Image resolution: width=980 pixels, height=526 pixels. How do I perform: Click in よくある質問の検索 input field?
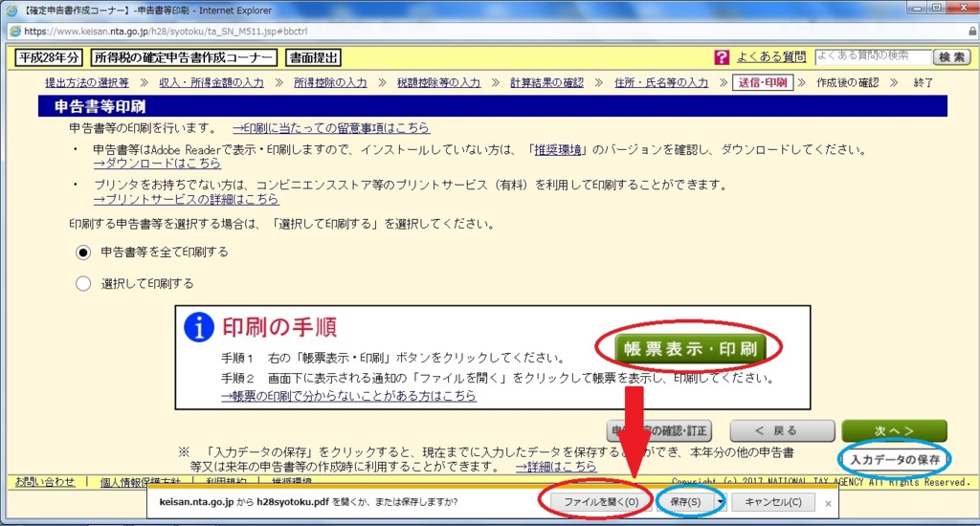[873, 56]
